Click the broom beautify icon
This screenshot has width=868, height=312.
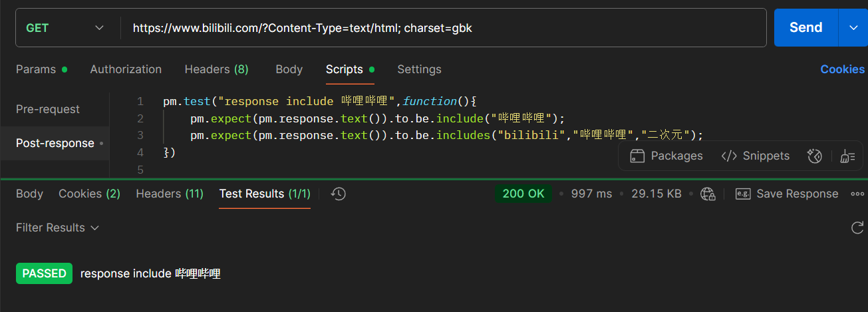pos(848,156)
